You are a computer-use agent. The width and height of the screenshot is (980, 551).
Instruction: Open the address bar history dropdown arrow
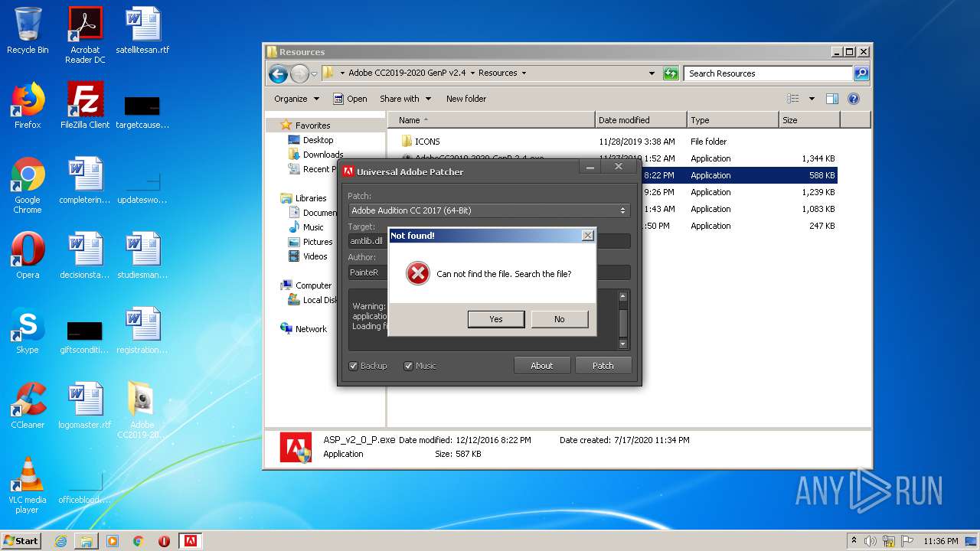coord(652,73)
